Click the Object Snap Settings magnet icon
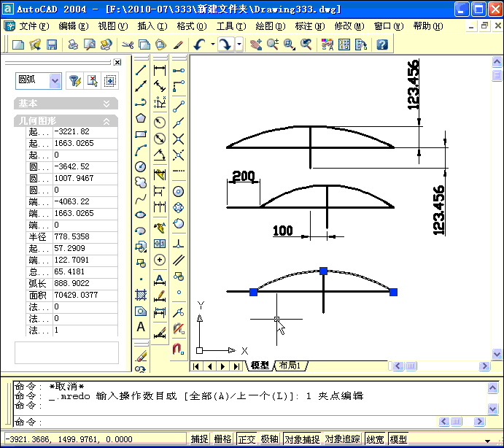The image size is (504, 448). coord(179,349)
